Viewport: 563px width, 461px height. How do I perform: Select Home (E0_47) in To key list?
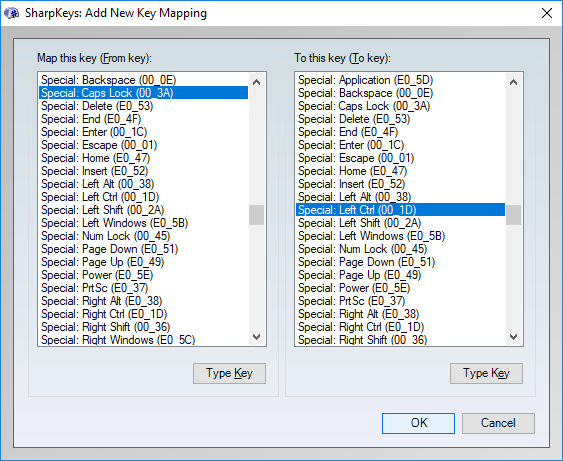pos(400,171)
